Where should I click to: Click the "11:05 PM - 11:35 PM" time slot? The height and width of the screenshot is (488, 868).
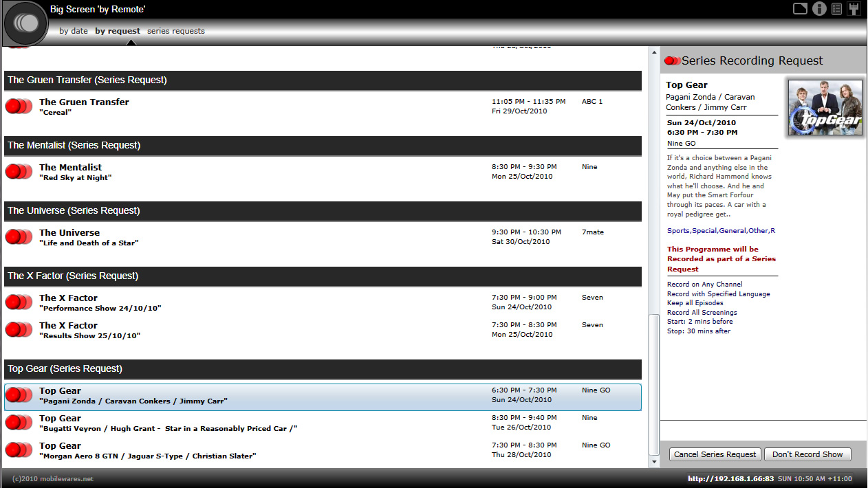click(x=528, y=102)
